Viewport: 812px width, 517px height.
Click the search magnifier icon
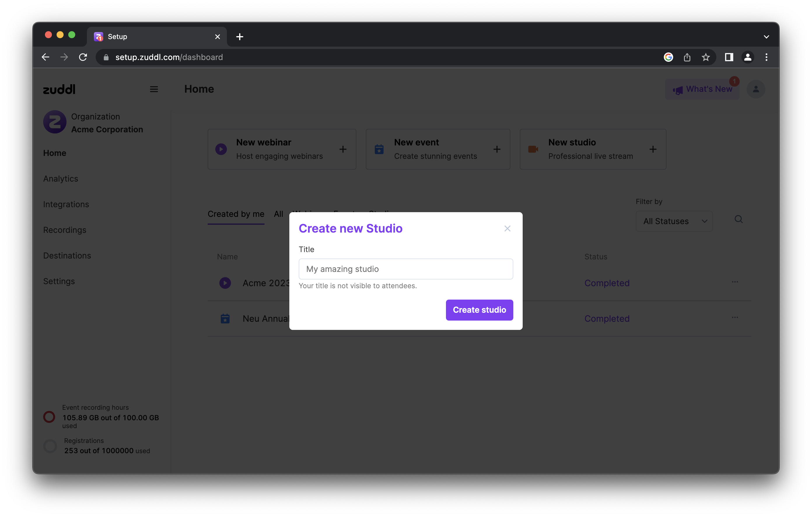point(738,219)
